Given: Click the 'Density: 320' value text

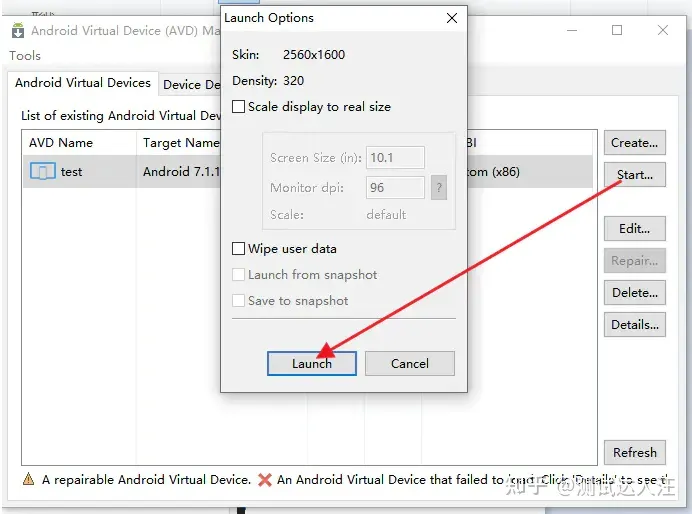Looking at the screenshot, I should [x=293, y=81].
